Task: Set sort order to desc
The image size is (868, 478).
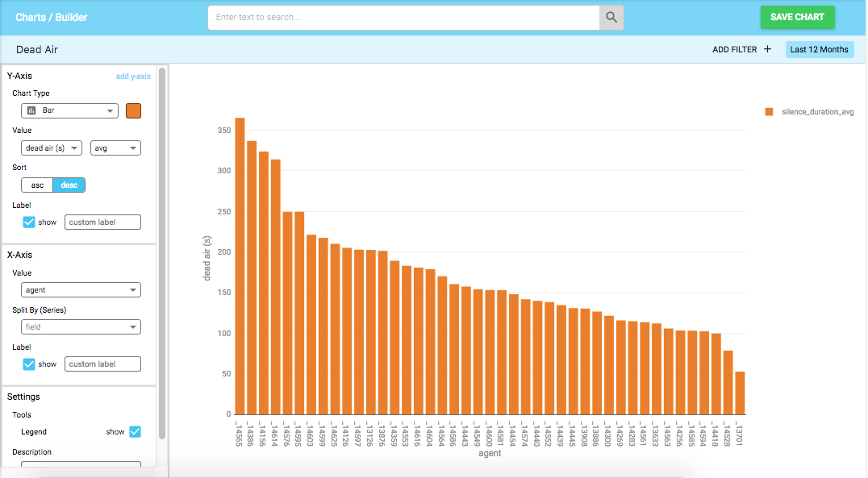Action: pyautogui.click(x=69, y=185)
